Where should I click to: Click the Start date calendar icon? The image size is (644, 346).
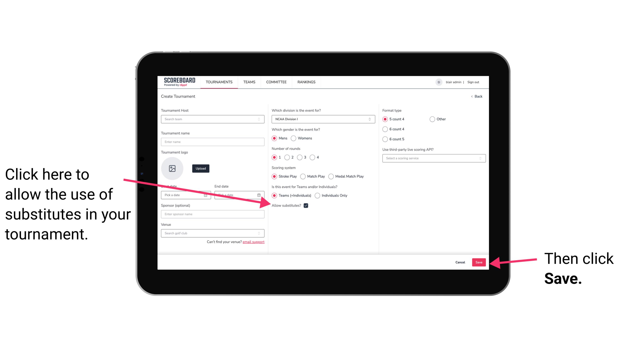(207, 195)
